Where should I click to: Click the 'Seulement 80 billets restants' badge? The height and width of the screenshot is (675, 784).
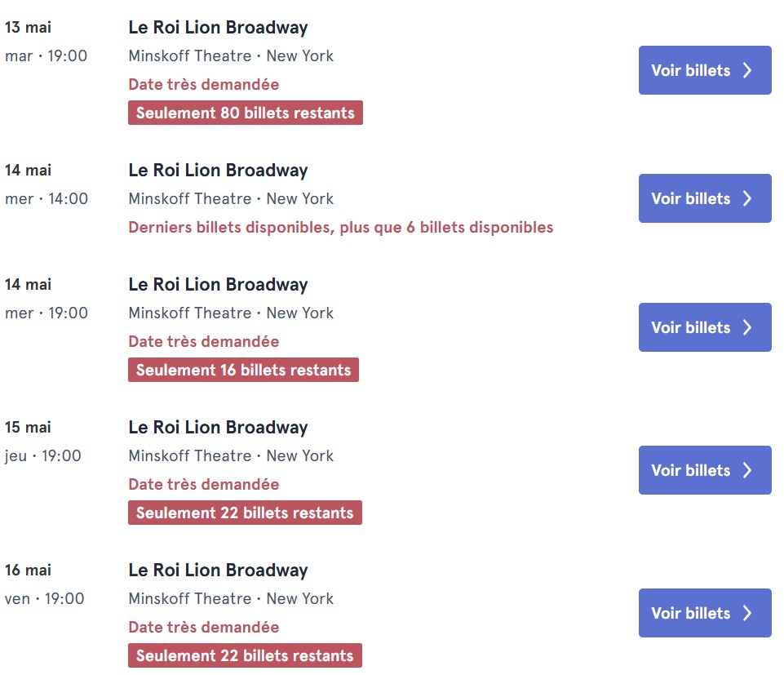click(x=245, y=113)
